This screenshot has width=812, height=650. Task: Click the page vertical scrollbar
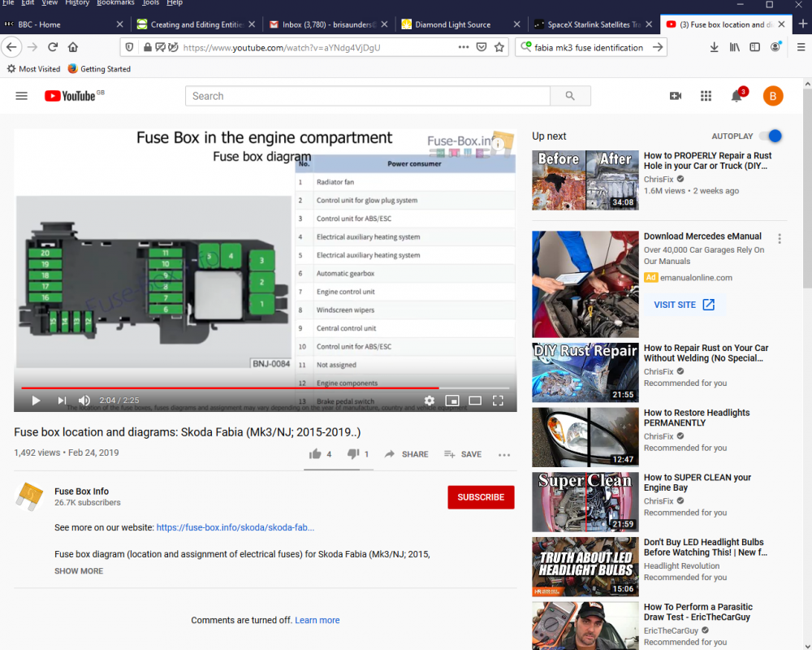[x=807, y=188]
